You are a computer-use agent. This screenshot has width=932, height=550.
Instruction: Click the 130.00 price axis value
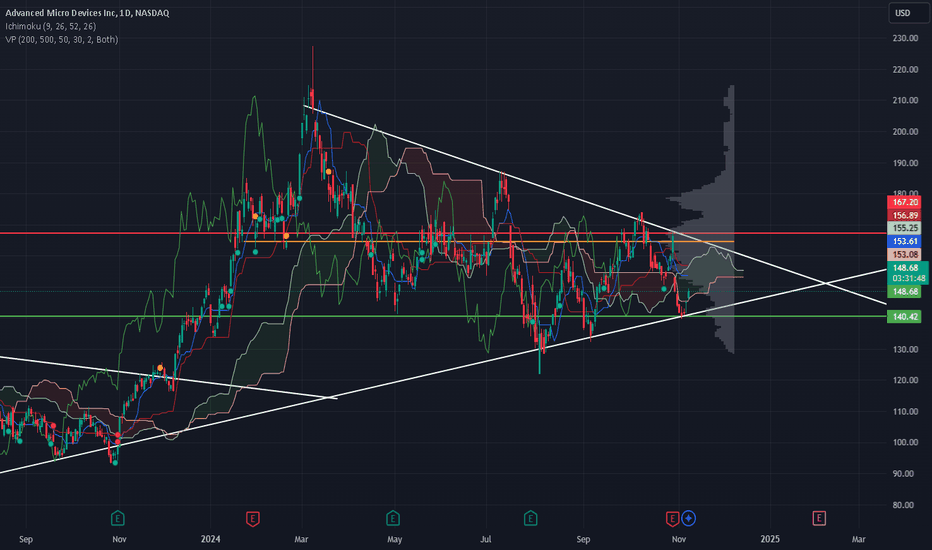(x=905, y=349)
